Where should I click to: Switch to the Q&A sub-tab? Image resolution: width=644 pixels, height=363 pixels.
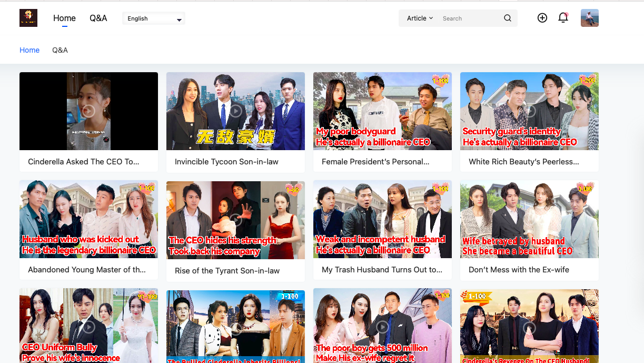point(60,50)
